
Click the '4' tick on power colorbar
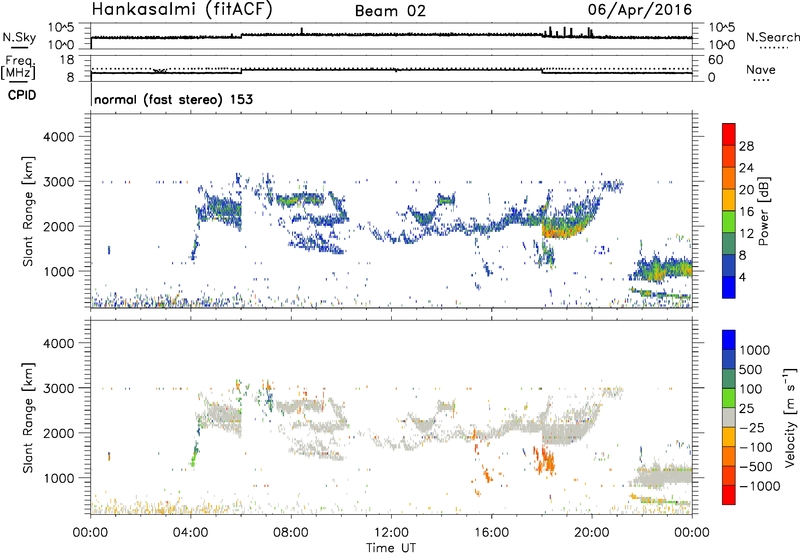(743, 277)
